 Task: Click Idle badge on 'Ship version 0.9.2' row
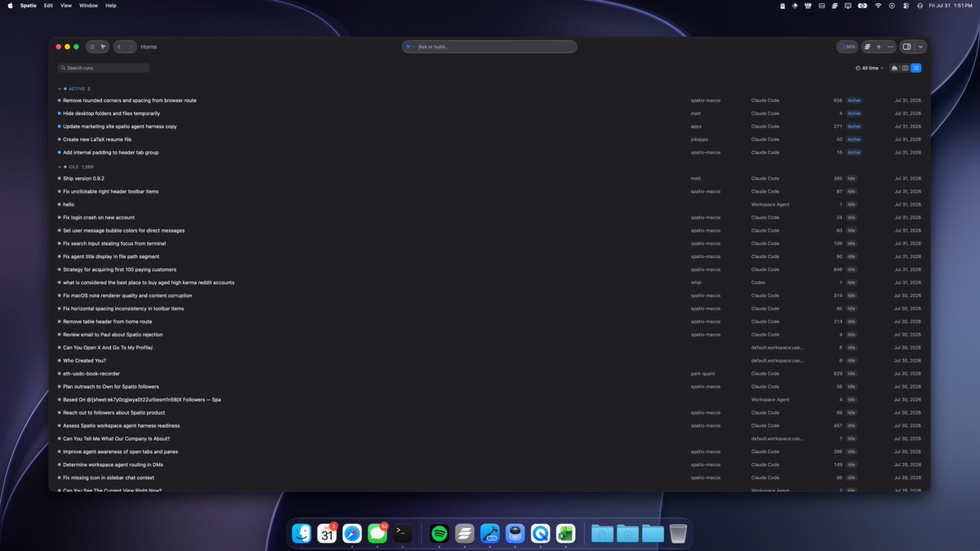click(x=851, y=178)
